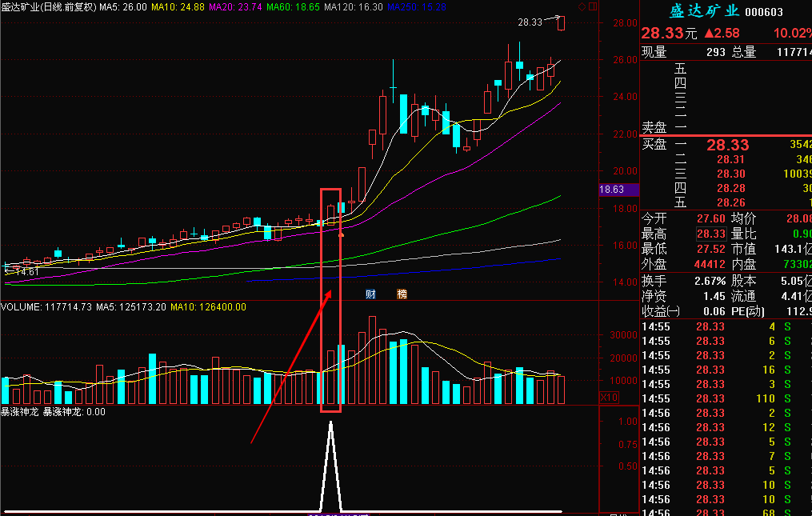Viewport: 812px width, 516px height.
Task: Click the current price 28.33元
Action: [x=669, y=33]
